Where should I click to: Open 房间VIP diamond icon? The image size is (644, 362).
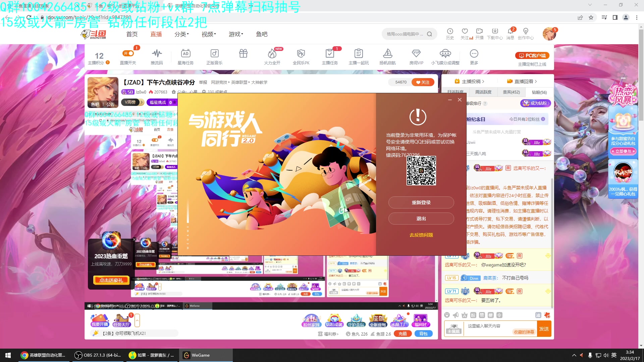[416, 53]
